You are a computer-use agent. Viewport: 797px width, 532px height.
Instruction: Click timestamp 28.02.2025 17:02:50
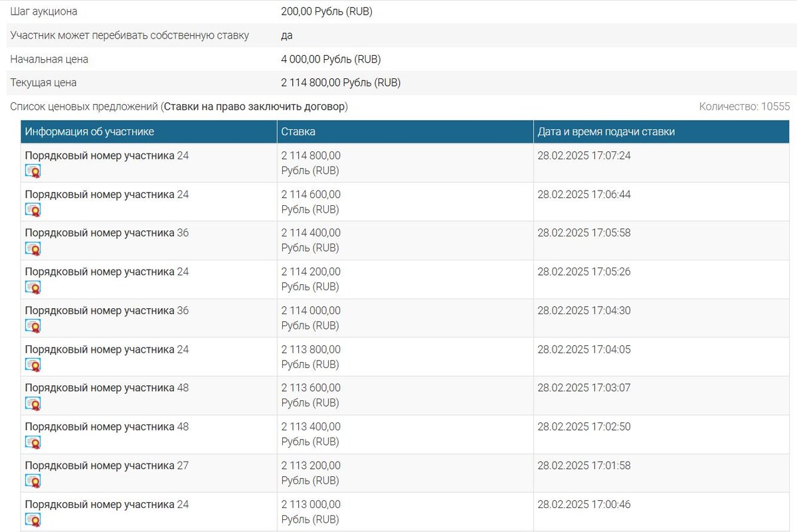click(584, 427)
